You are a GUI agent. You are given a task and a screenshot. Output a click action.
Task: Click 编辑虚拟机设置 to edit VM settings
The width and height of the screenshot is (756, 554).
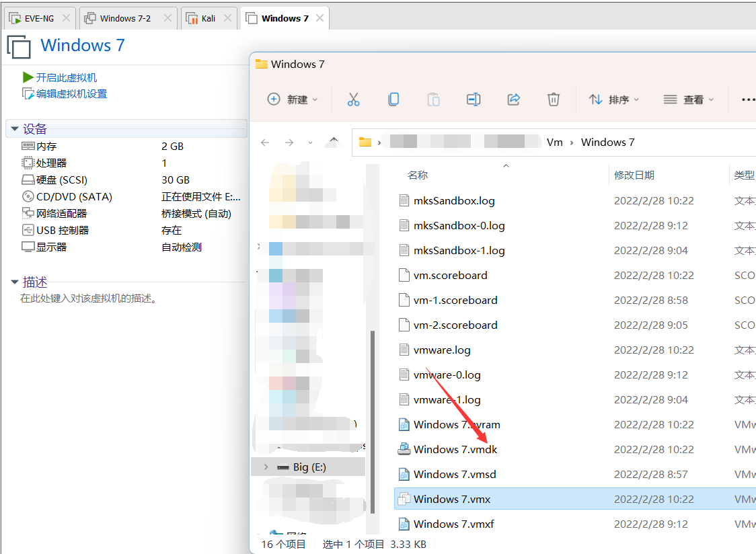pos(72,94)
